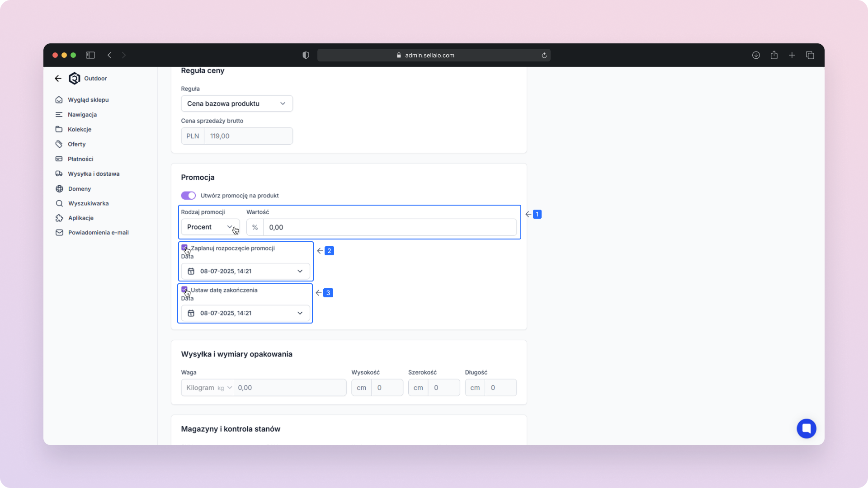Open Oferty in the sidebar
The width and height of the screenshot is (868, 488).
[76, 144]
